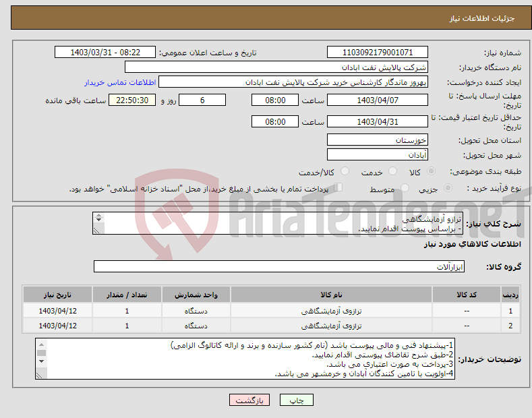
Task: Click the نام کالا column header
Action: [x=331, y=295]
